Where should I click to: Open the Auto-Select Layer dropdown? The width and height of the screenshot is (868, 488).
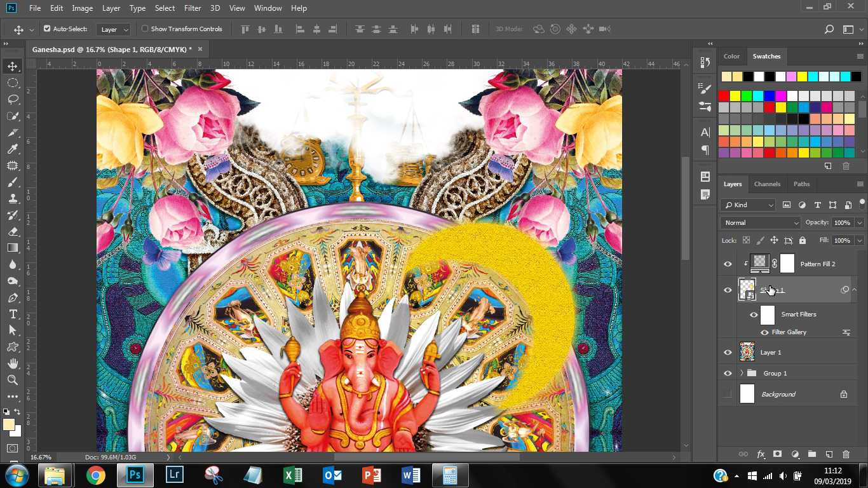114,29
